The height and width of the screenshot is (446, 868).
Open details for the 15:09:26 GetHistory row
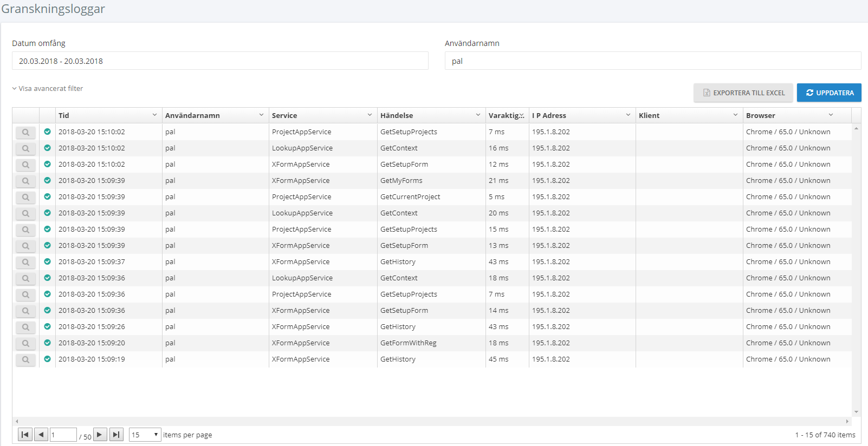tap(25, 327)
